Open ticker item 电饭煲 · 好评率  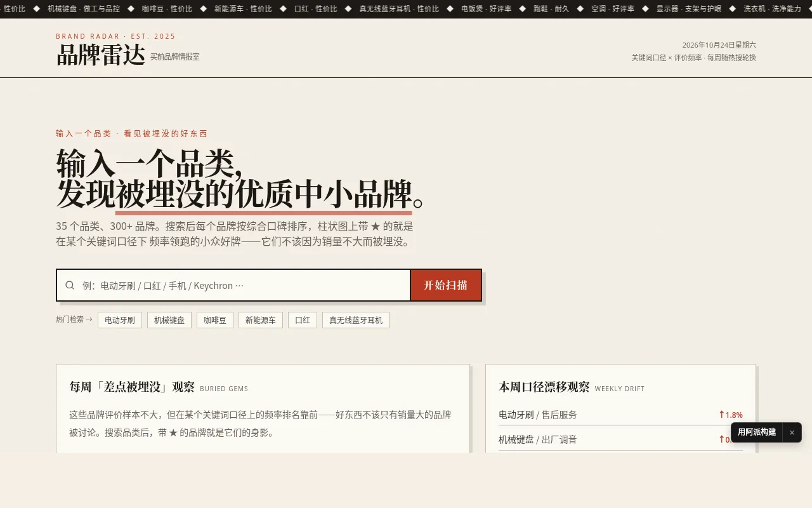[x=486, y=9]
